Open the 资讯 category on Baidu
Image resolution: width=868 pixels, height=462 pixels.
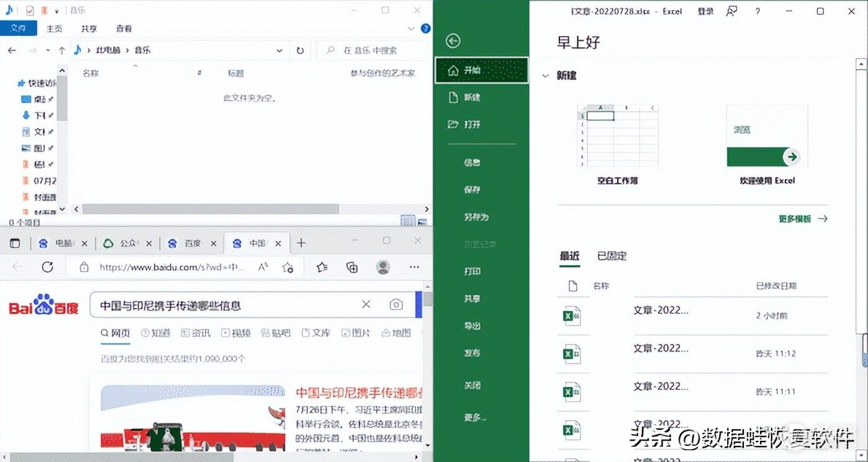pos(196,333)
